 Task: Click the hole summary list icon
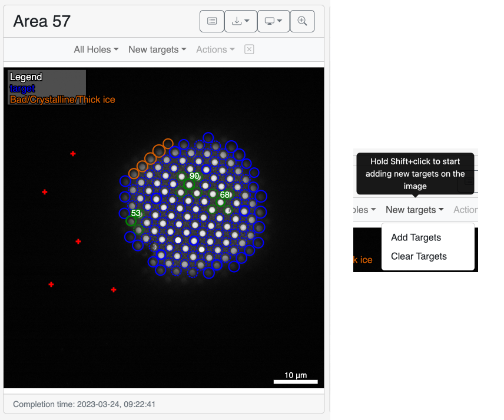211,21
